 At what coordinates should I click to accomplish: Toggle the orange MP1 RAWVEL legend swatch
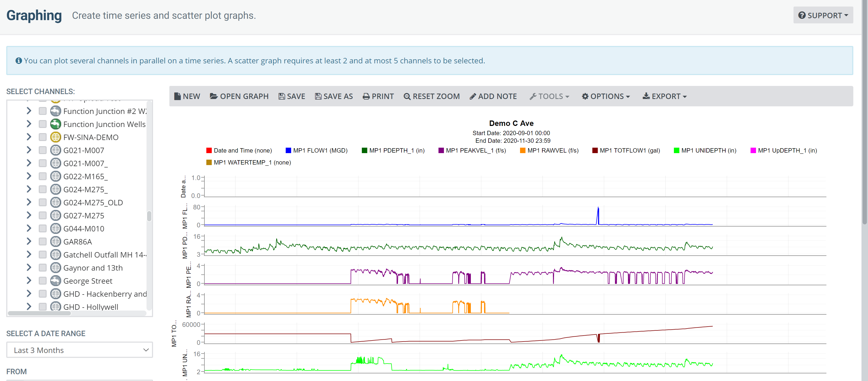(x=522, y=150)
